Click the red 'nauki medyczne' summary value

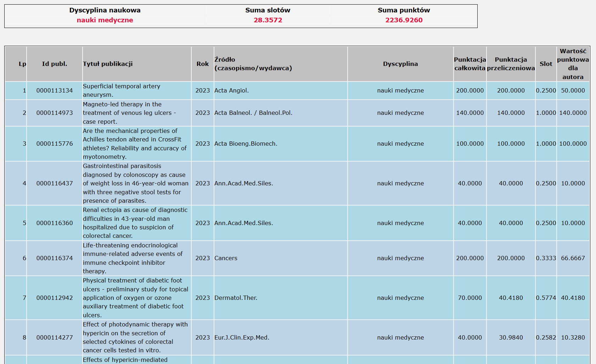pos(105,20)
